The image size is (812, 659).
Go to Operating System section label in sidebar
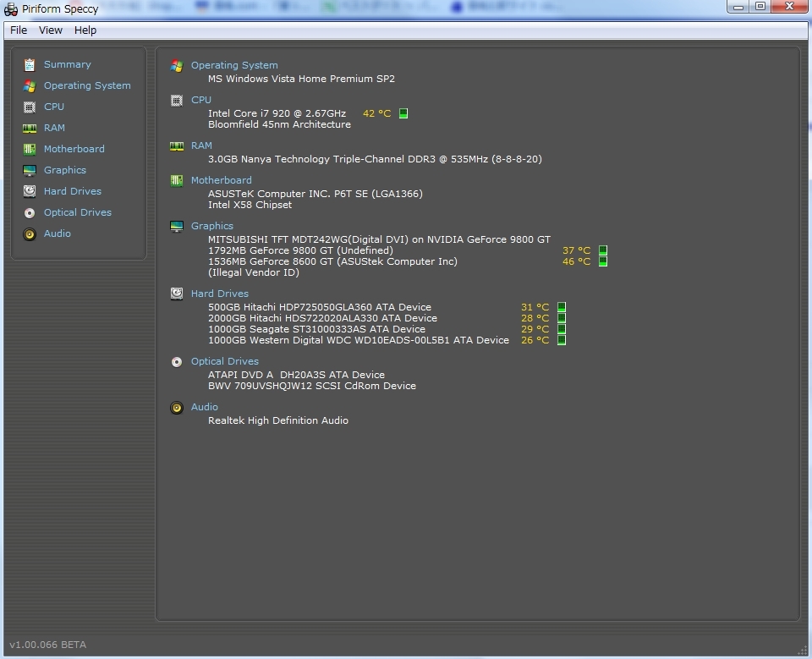point(87,85)
